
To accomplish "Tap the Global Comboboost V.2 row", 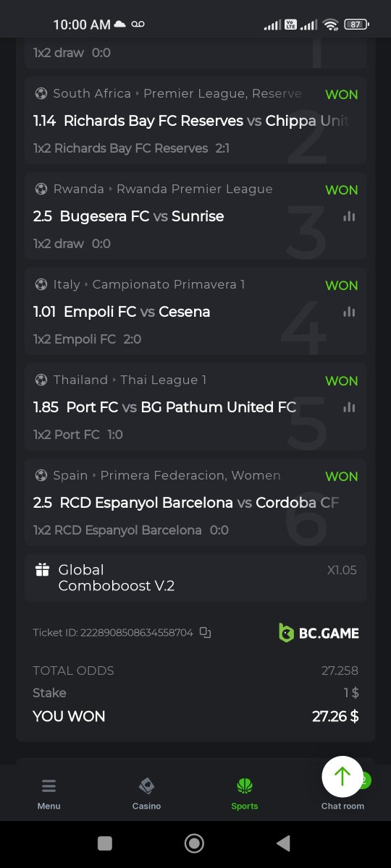I will [195, 577].
